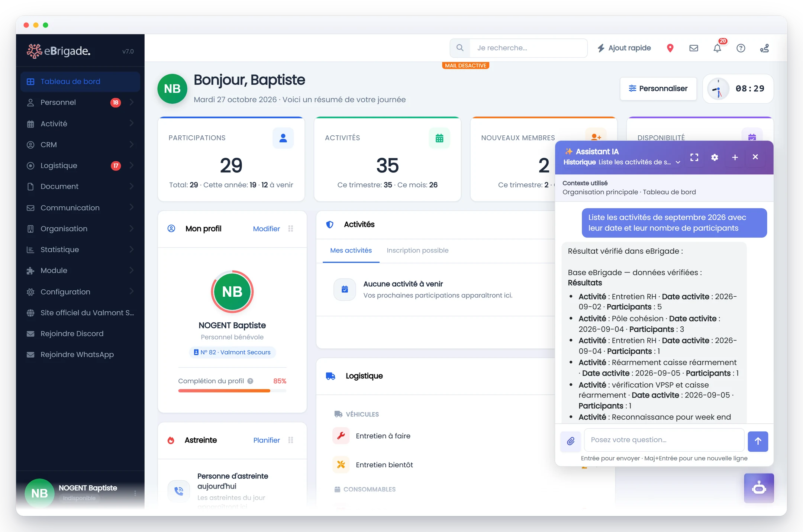Expand the Logistique sidebar menu
Image resolution: width=803 pixels, height=532 pixels.
pyautogui.click(x=80, y=165)
